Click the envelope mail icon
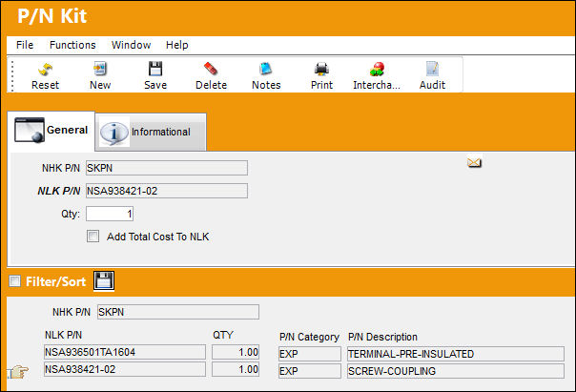This screenshot has width=576, height=392. [474, 162]
